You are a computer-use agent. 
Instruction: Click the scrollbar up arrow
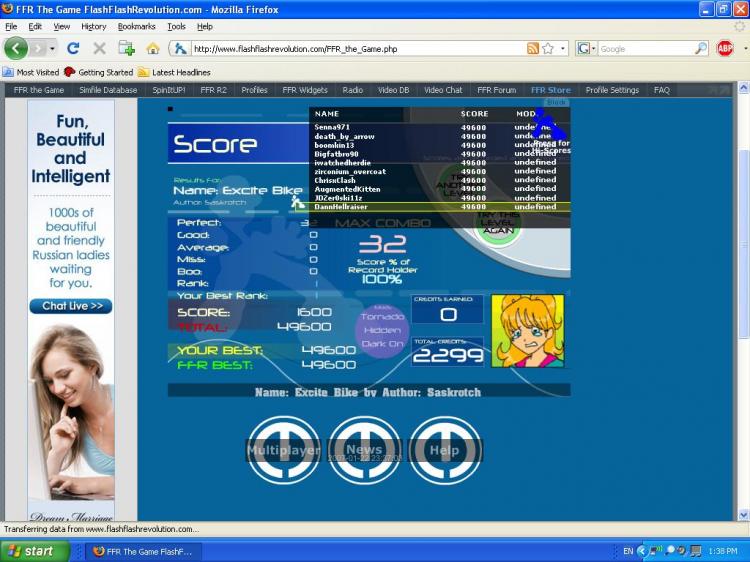point(743,88)
